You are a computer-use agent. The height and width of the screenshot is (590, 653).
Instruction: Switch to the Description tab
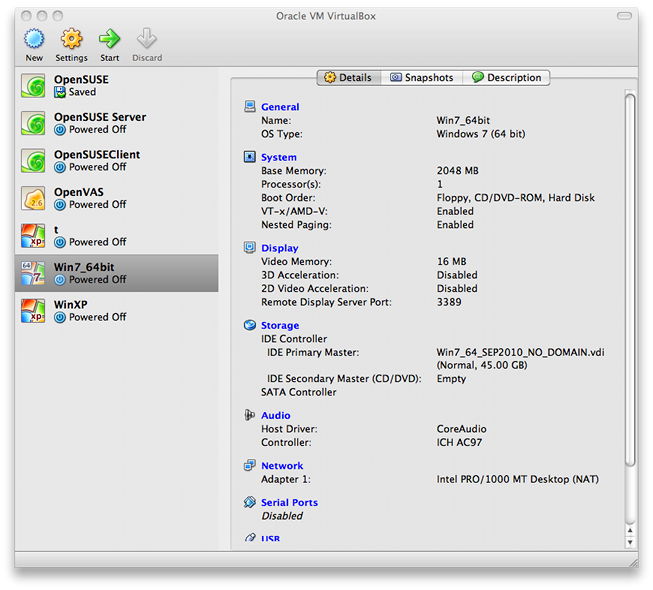pos(506,77)
